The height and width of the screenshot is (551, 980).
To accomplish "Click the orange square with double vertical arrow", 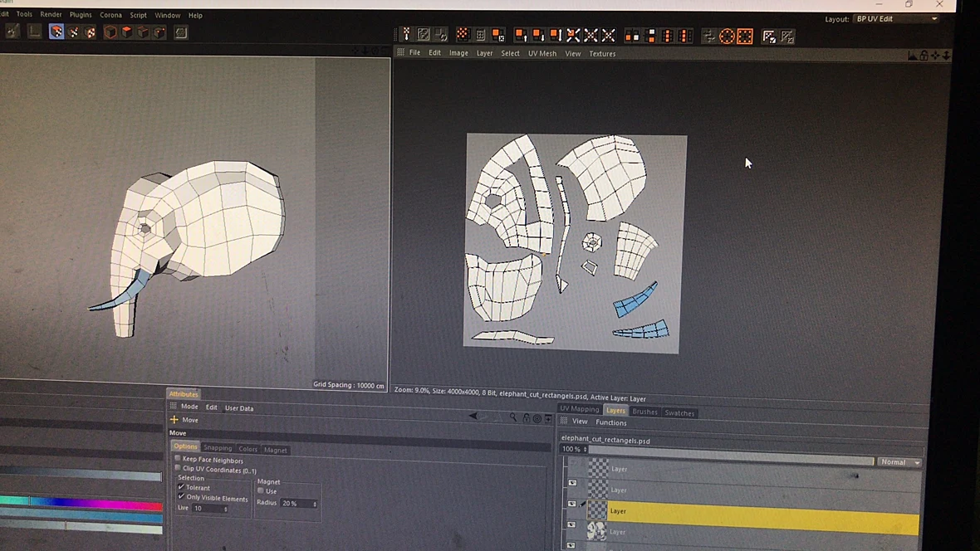I will pos(555,35).
